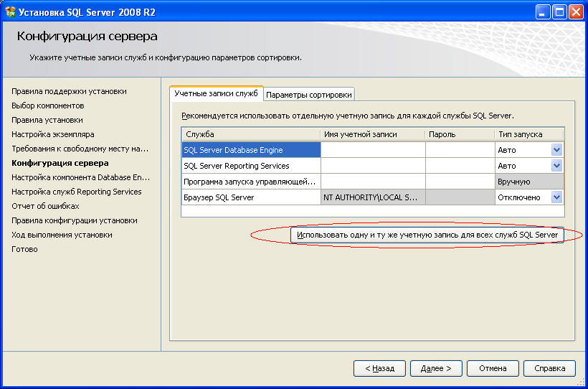Select Программа запуска управляющей service row

click(x=251, y=182)
